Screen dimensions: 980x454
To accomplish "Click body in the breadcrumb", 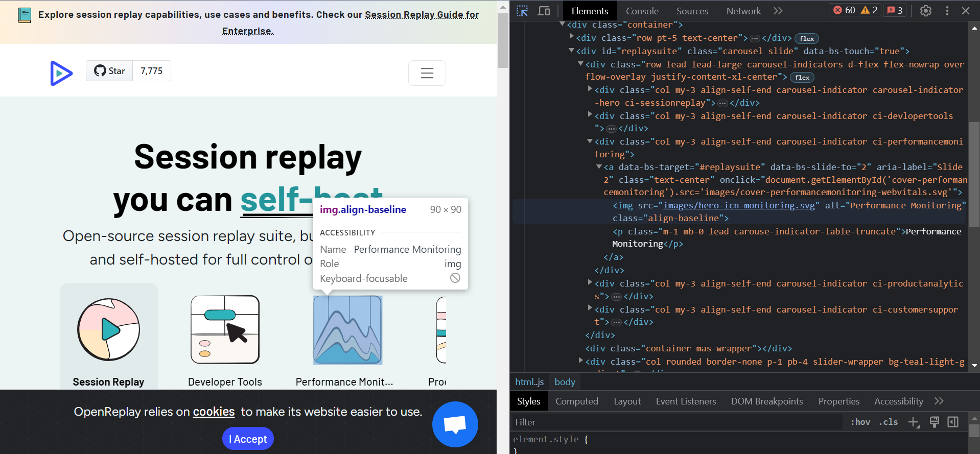I will point(565,381).
